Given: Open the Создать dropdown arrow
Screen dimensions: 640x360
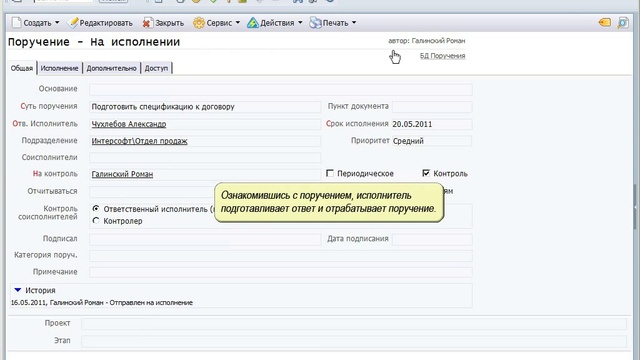Looking at the screenshot, I should tap(57, 22).
